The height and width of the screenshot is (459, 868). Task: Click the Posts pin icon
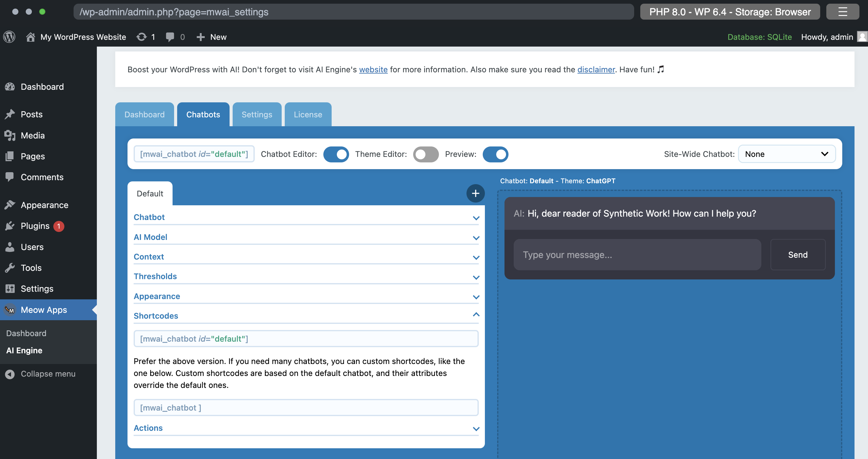coord(10,114)
